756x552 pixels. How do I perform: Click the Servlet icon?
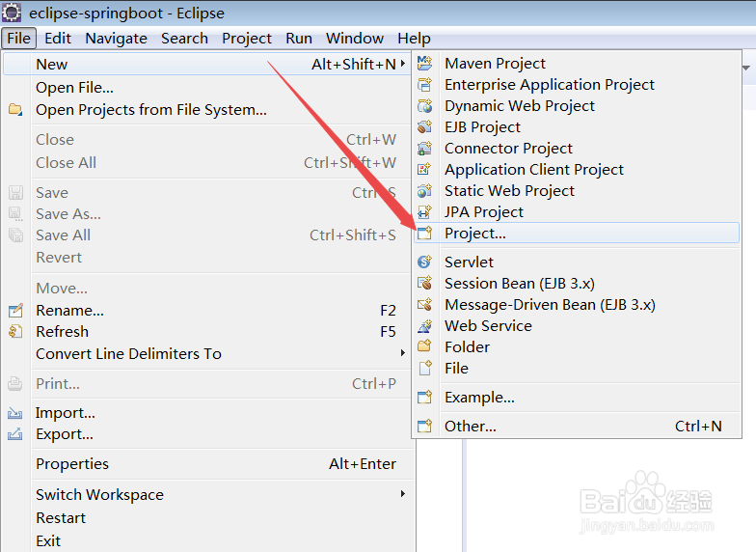tap(424, 262)
